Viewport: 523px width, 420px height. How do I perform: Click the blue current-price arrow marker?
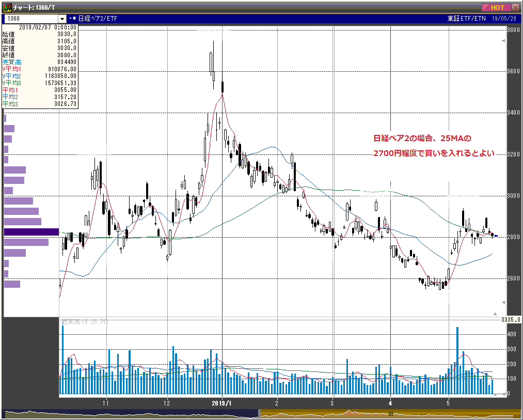click(x=496, y=236)
